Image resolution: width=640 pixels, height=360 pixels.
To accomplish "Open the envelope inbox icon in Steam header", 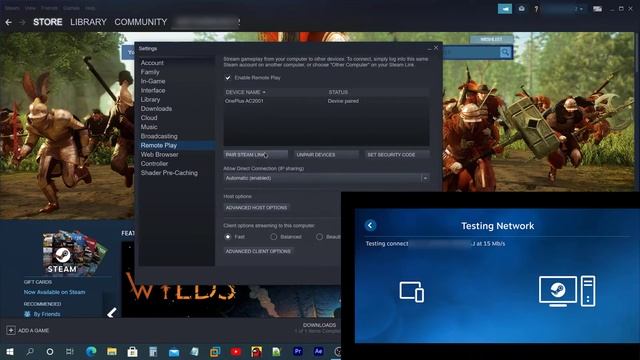I will [x=522, y=9].
